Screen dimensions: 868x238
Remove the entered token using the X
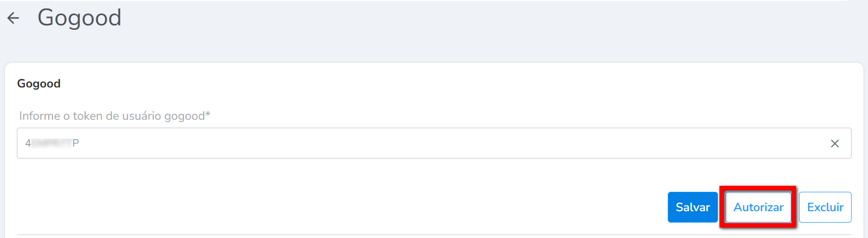coord(835,144)
